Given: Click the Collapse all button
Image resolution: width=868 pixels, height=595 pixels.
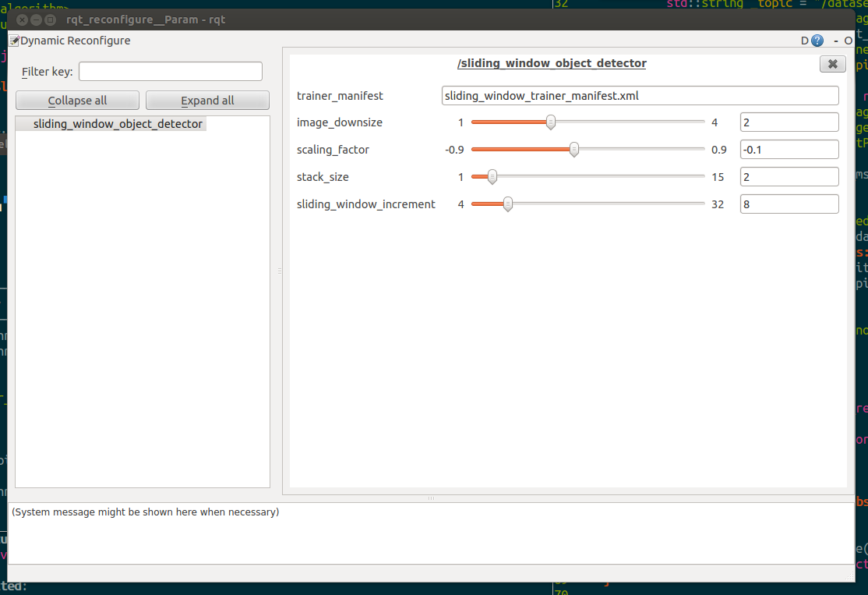Looking at the screenshot, I should point(77,101).
